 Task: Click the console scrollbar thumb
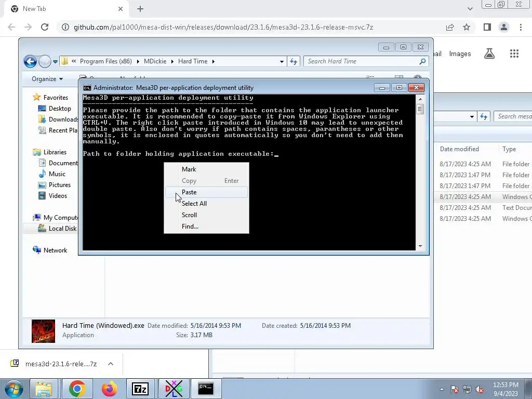click(420, 109)
